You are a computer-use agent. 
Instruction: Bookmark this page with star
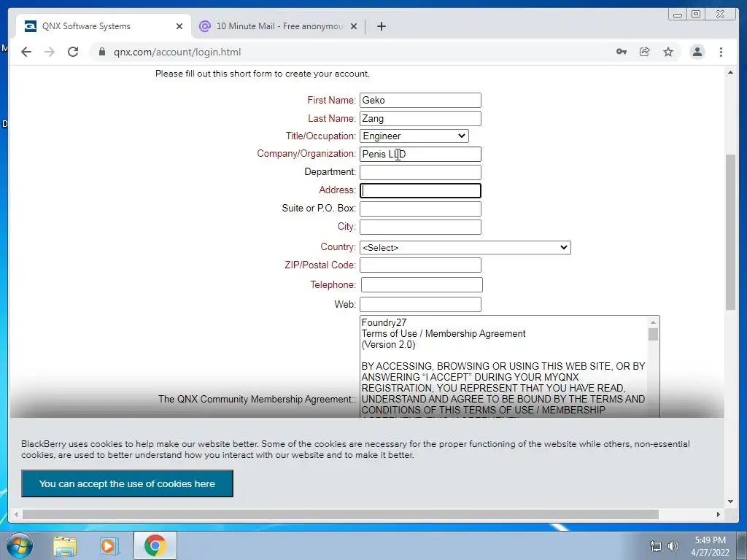click(x=668, y=52)
